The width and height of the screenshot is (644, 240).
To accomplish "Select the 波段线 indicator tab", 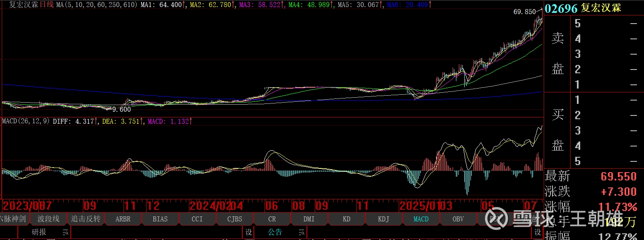I will click(48, 219).
